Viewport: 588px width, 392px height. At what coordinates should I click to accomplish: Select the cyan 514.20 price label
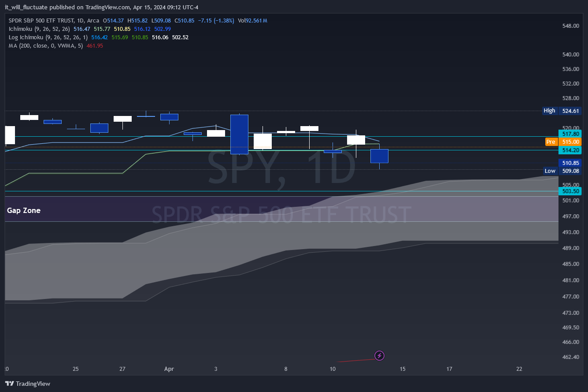coord(570,150)
